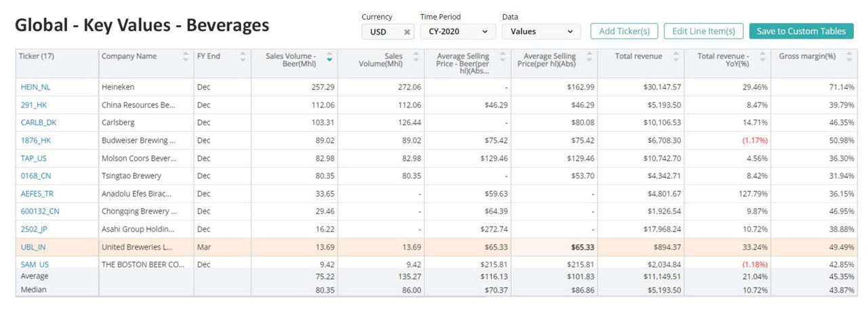Sort by Sales Volume - Beer(Mhl) arrows

[330, 57]
